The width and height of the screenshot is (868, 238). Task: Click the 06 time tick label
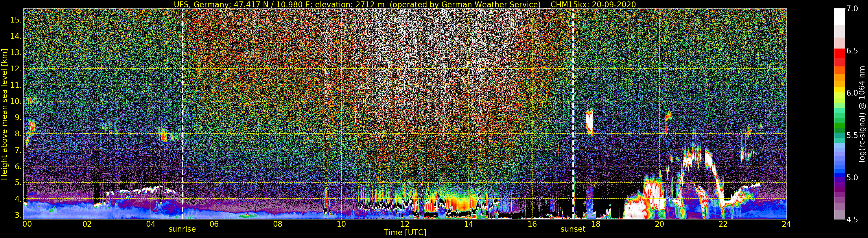[x=214, y=224]
